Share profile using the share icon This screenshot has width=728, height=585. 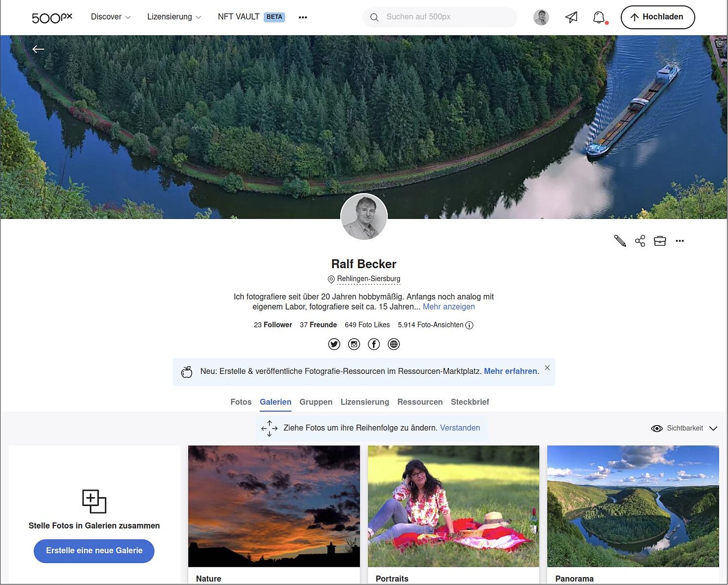640,241
